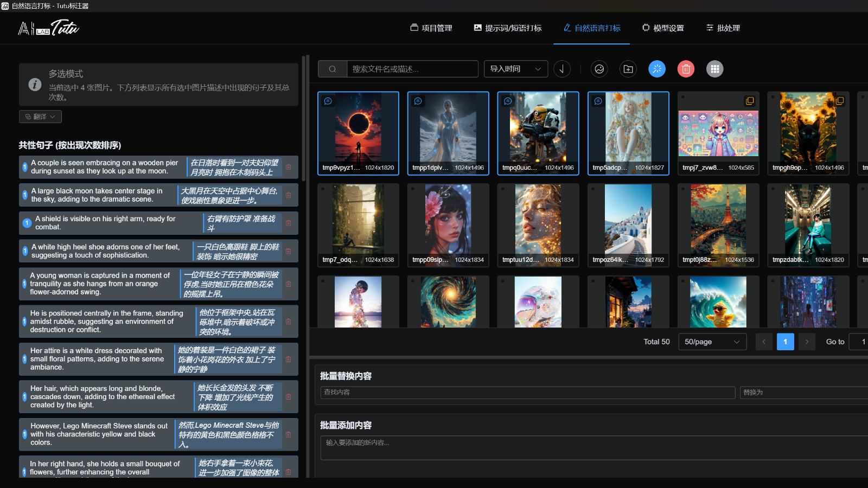Screen dimensions: 868x488
Task: Switch to 项目管理 tab
Action: click(x=431, y=28)
